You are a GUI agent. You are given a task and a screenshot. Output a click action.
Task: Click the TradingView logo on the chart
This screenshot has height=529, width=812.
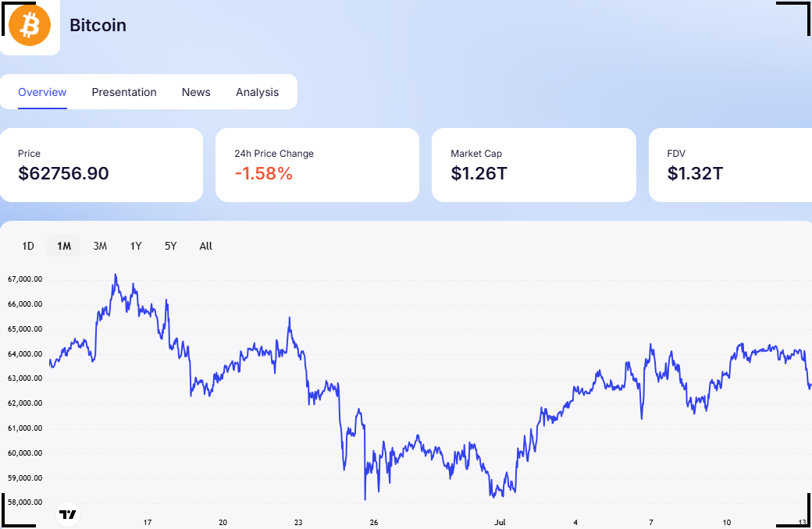[68, 514]
